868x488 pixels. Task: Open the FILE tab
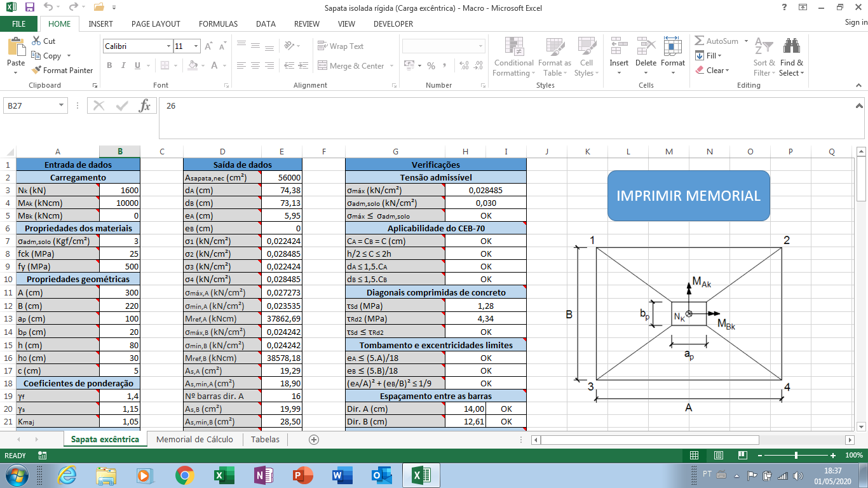click(x=19, y=24)
